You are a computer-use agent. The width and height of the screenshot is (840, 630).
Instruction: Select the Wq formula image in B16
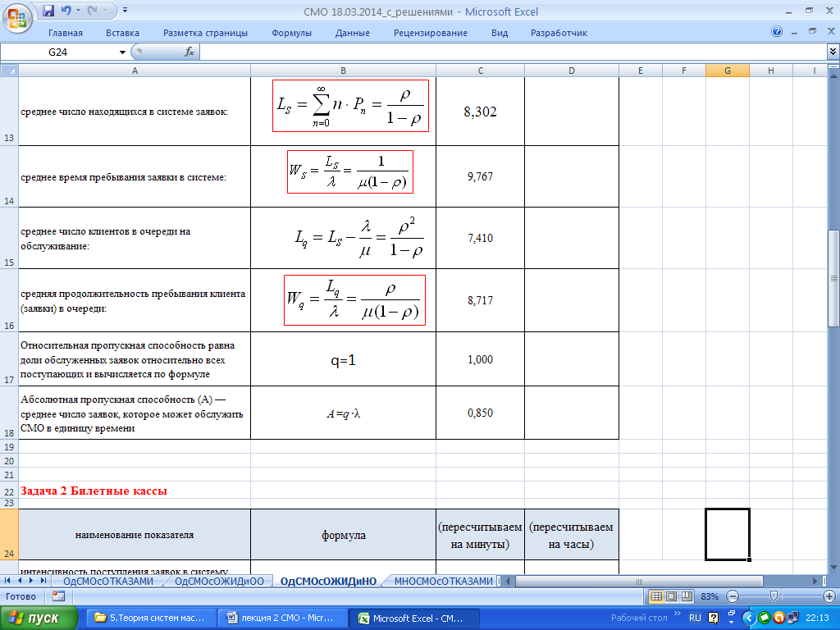pyautogui.click(x=354, y=300)
